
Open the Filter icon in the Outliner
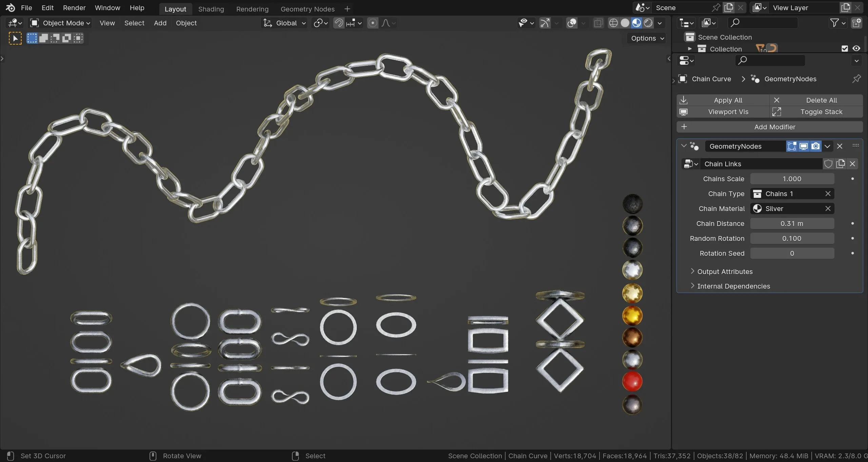(x=834, y=23)
